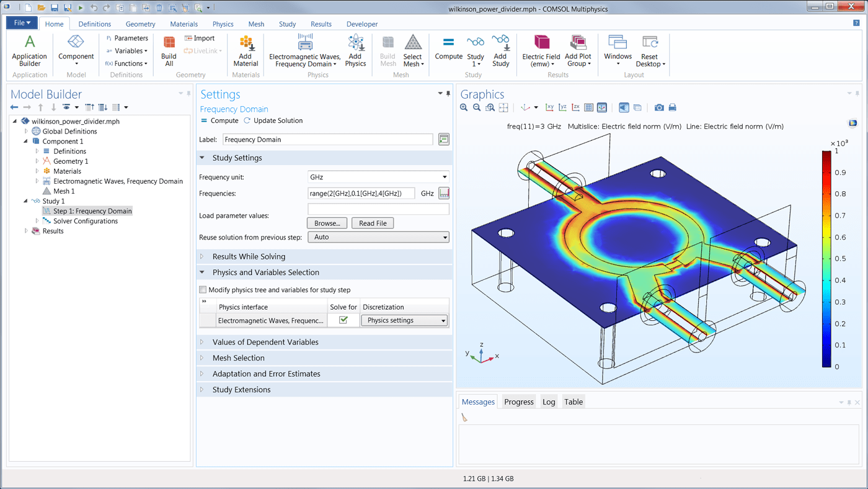
Task: Click the Image Snapshot camera icon
Action: point(659,107)
